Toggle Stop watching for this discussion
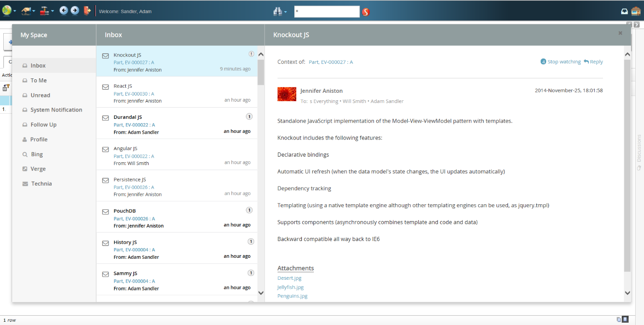 click(561, 62)
